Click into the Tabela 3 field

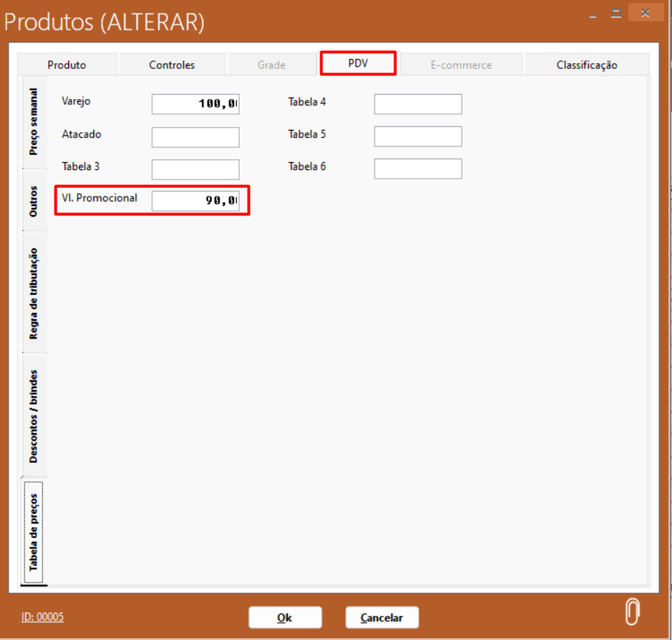pos(195,169)
